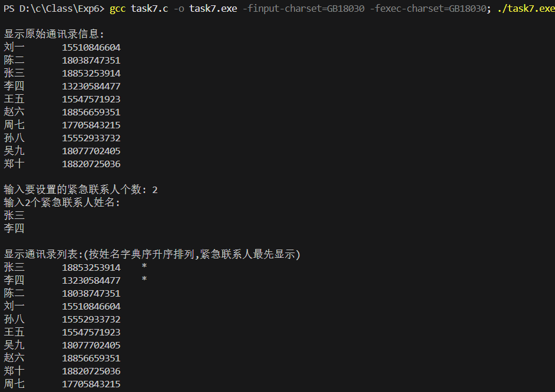Select 王五 in the original list
The height and width of the screenshot is (392, 555).
click(x=14, y=99)
